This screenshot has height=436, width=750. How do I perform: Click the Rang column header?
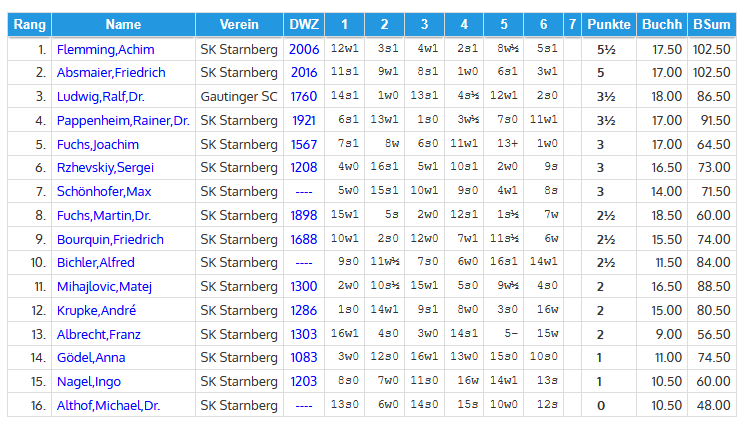coord(30,24)
